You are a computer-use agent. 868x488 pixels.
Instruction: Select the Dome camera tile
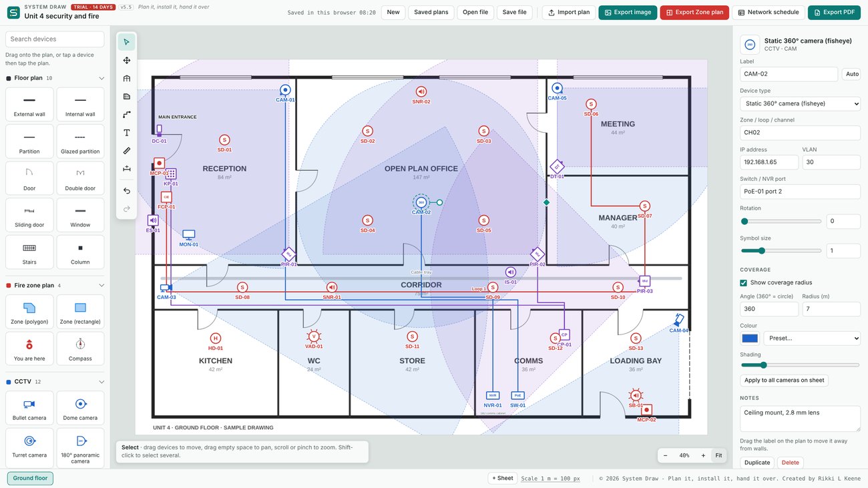pos(80,408)
